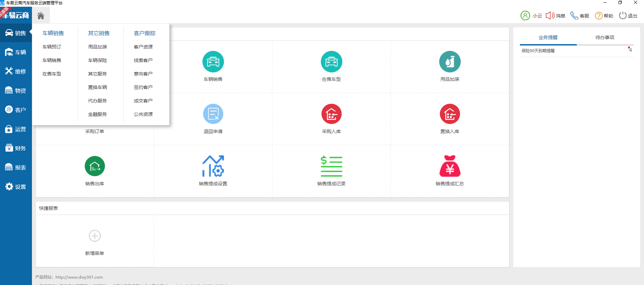
Task: Open the 销售 sidebar module
Action: [x=16, y=33]
